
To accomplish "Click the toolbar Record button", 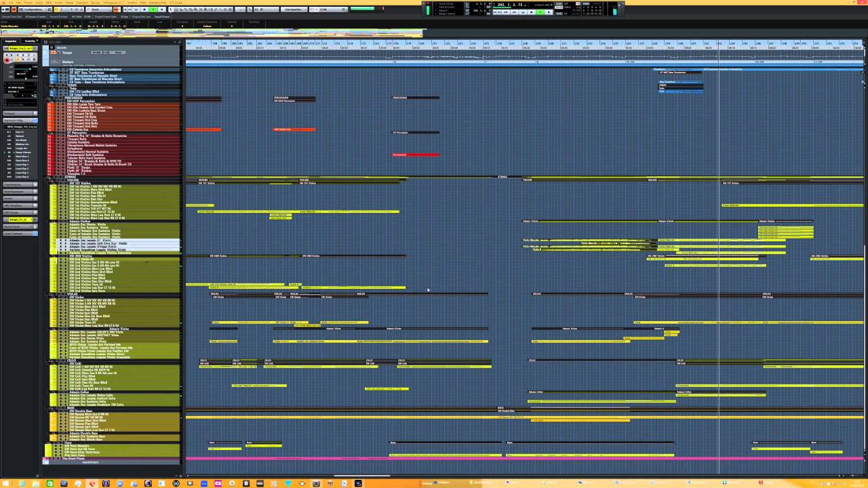I will pos(162,9).
